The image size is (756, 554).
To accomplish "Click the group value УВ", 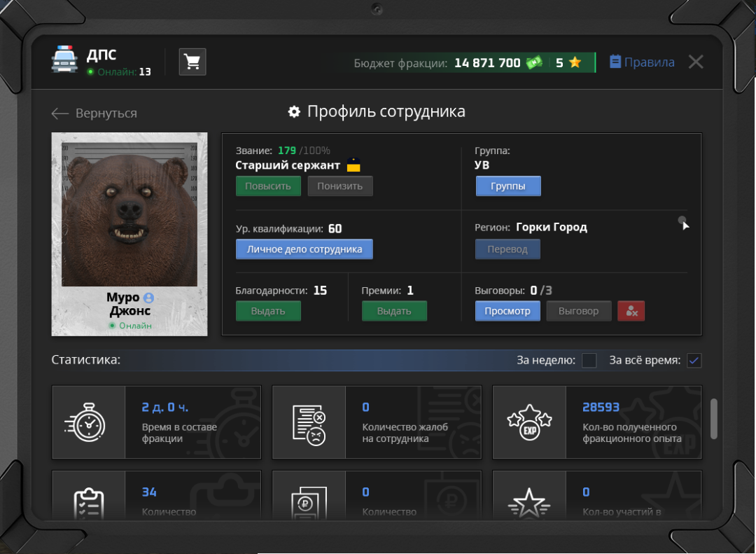I will [482, 165].
